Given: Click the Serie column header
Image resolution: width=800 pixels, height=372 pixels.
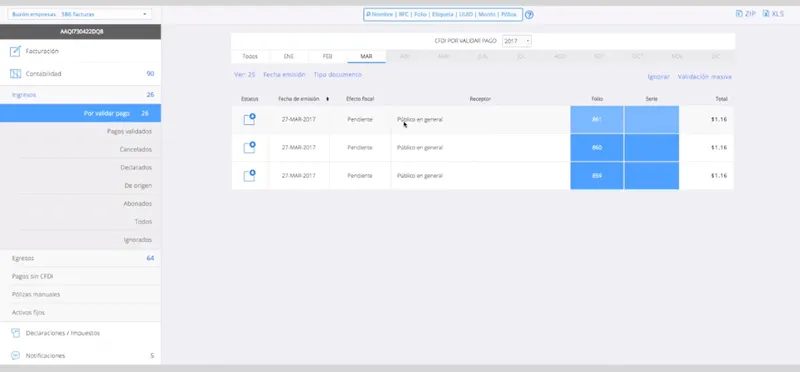Looking at the screenshot, I should click(652, 99).
